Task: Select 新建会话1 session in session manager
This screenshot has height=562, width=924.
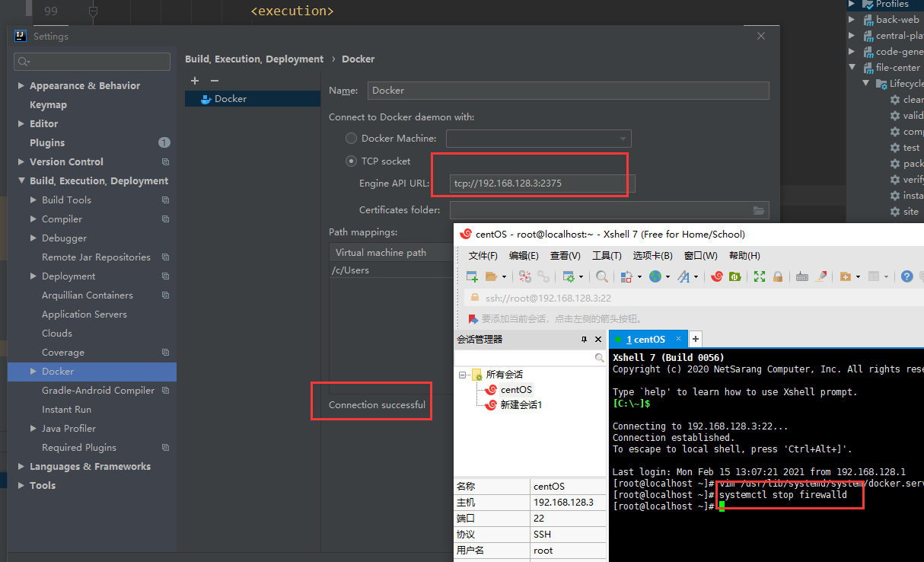Action: click(521, 405)
